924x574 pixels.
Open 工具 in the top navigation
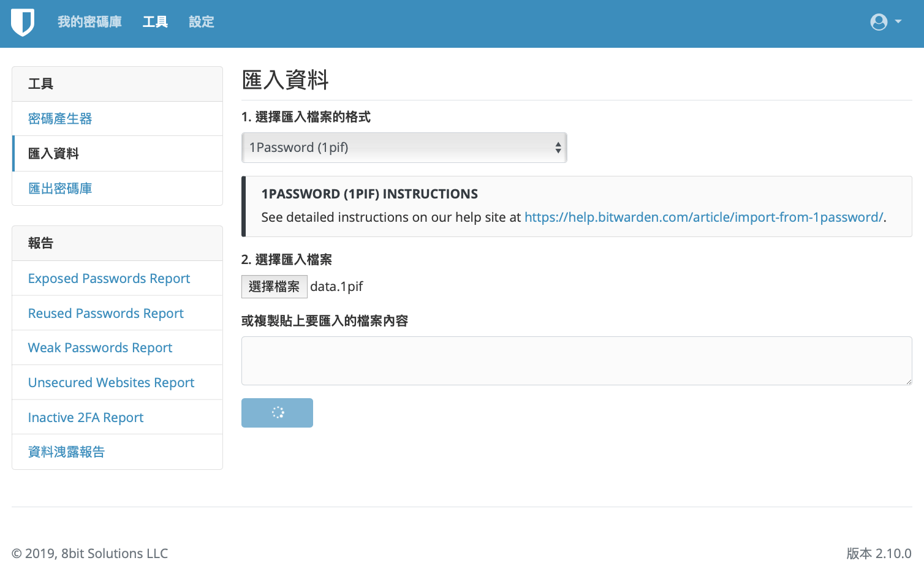pos(155,22)
